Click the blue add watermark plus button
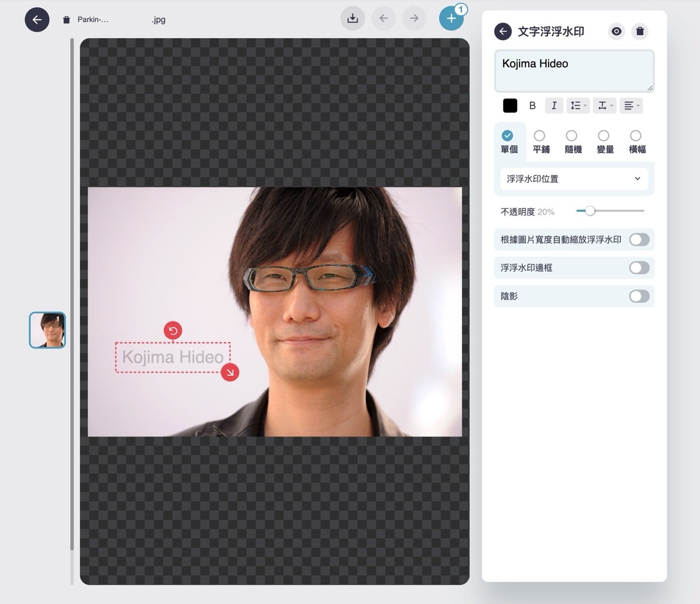This screenshot has width=700, height=604. coord(451,19)
